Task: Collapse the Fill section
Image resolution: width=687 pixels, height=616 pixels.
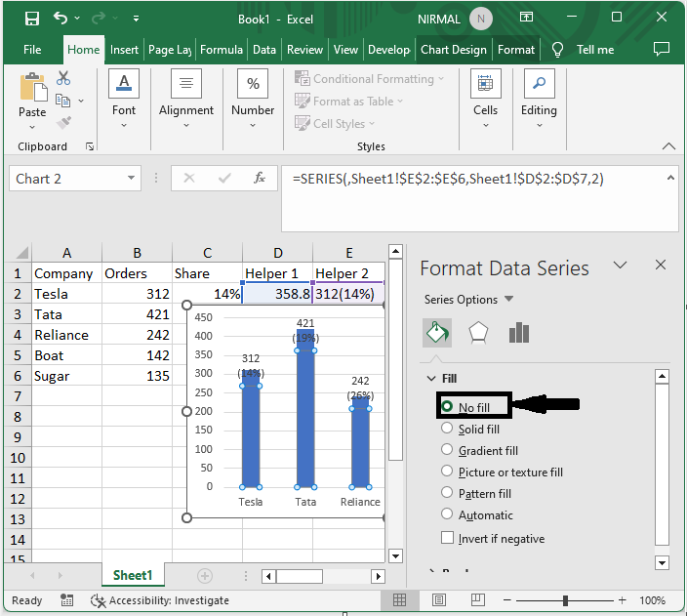Action: tap(432, 379)
